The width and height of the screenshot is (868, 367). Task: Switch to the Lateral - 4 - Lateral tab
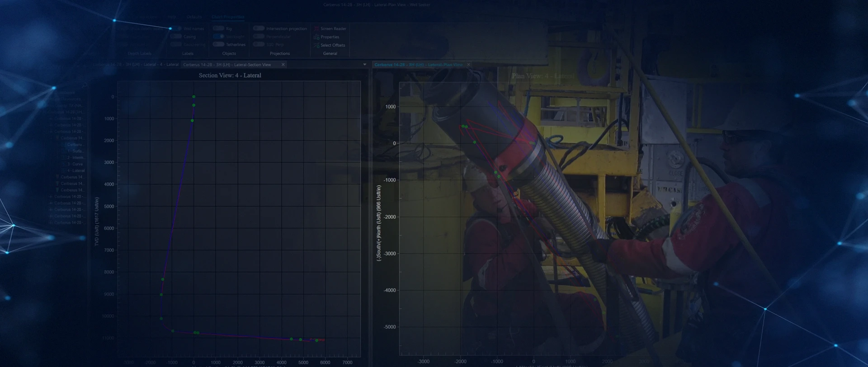point(136,65)
